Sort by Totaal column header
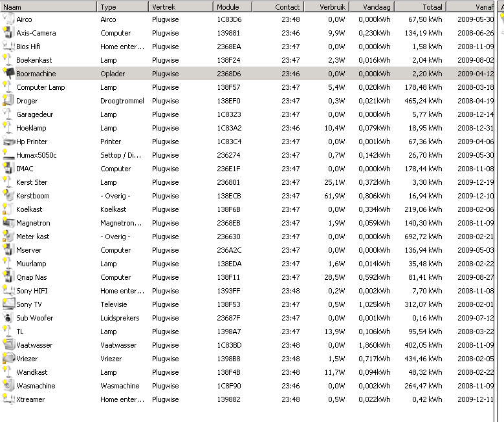The image size is (504, 422). click(x=419, y=6)
